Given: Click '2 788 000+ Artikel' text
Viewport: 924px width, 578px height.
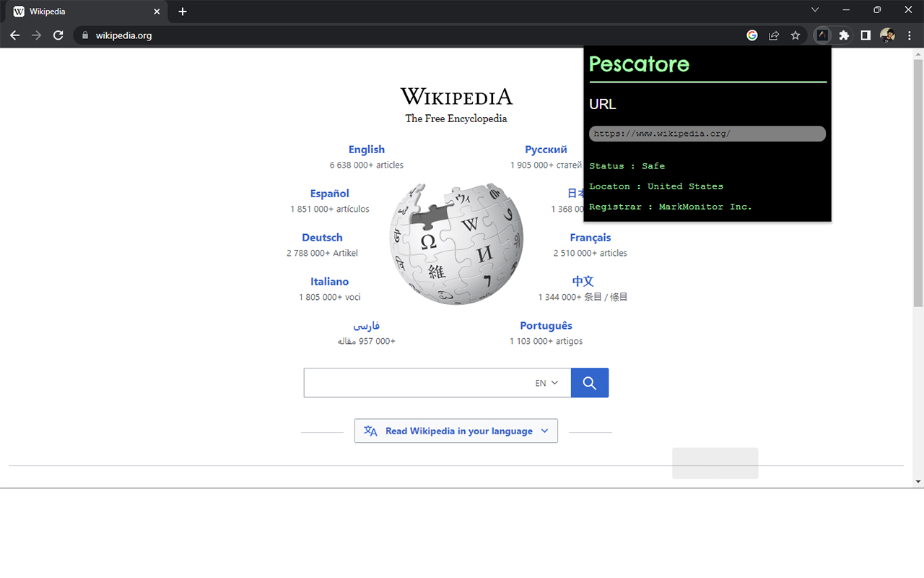Looking at the screenshot, I should [322, 254].
